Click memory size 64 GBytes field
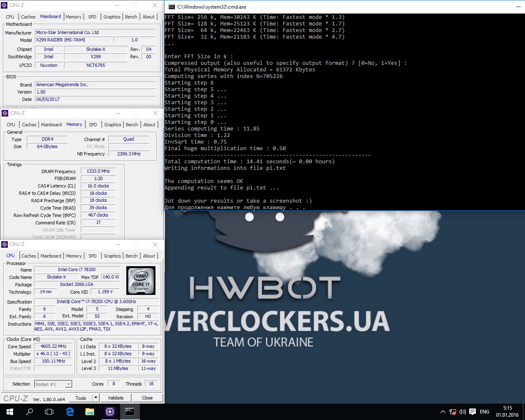This screenshot has width=525, height=420. point(47,146)
